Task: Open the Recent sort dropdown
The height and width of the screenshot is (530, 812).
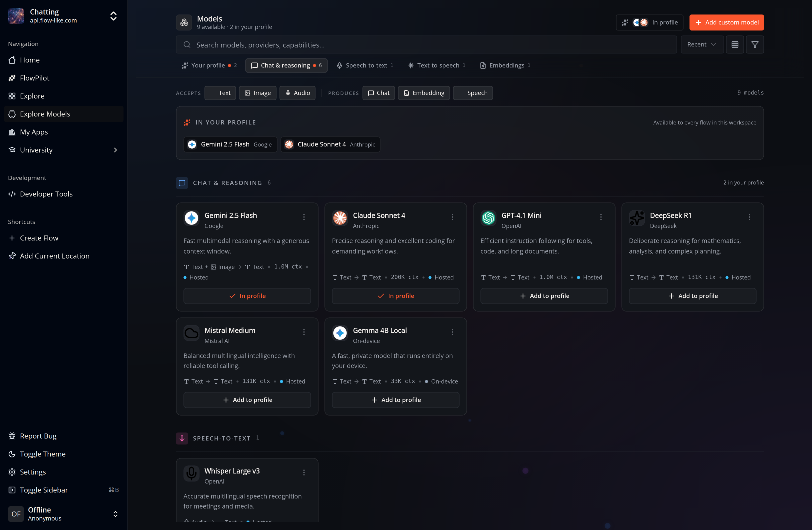Action: [702, 45]
